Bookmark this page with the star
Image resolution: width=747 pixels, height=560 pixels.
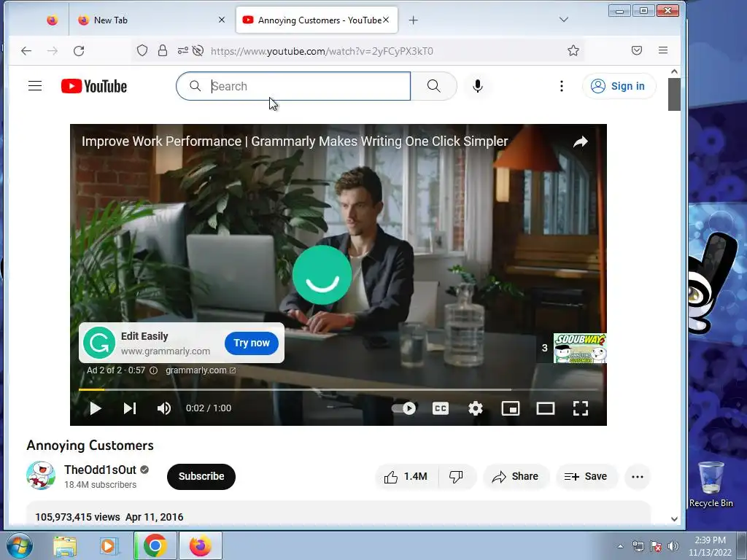pyautogui.click(x=573, y=50)
